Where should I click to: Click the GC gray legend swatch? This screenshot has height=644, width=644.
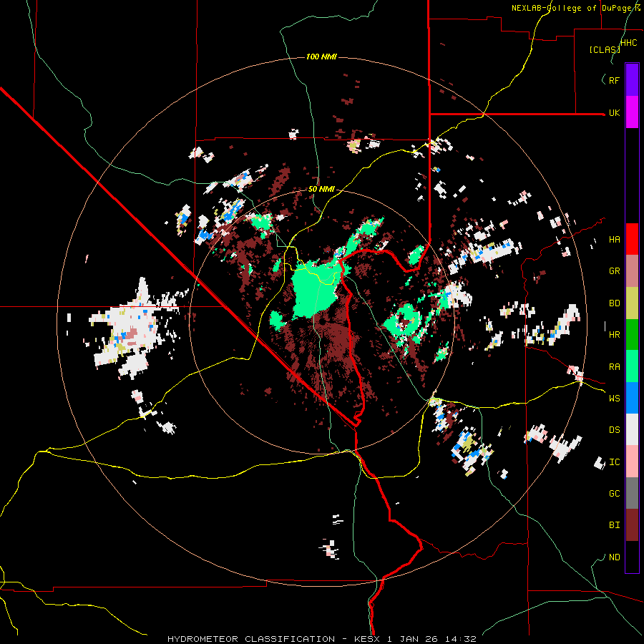pyautogui.click(x=632, y=493)
